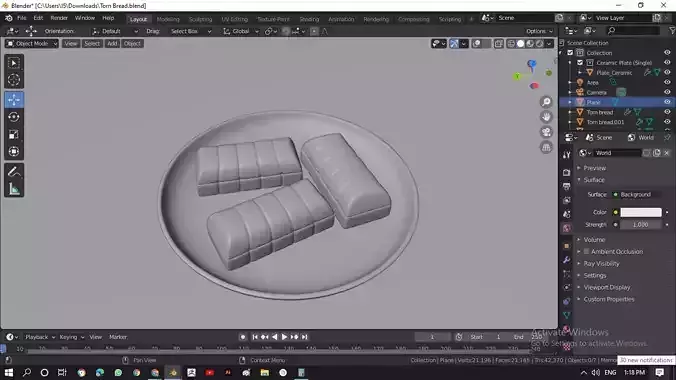This screenshot has width=676, height=380.
Task: Toggle viewport gizmos display
Action: point(454,44)
